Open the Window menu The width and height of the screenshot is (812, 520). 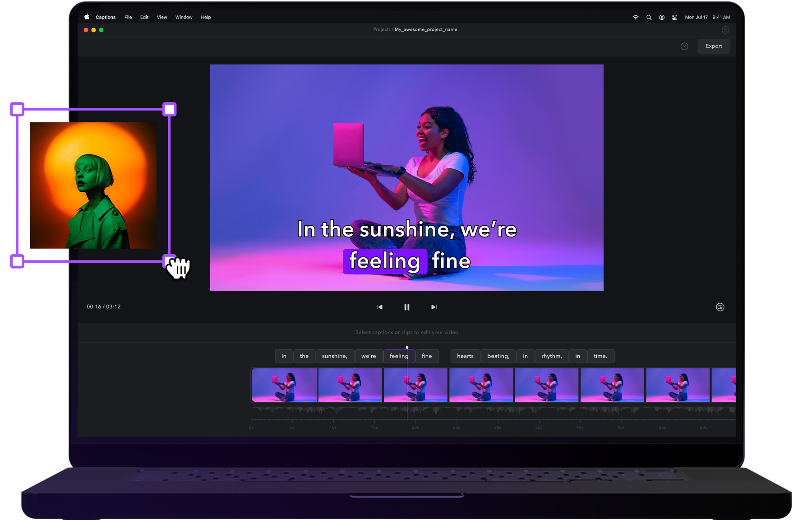pyautogui.click(x=184, y=17)
